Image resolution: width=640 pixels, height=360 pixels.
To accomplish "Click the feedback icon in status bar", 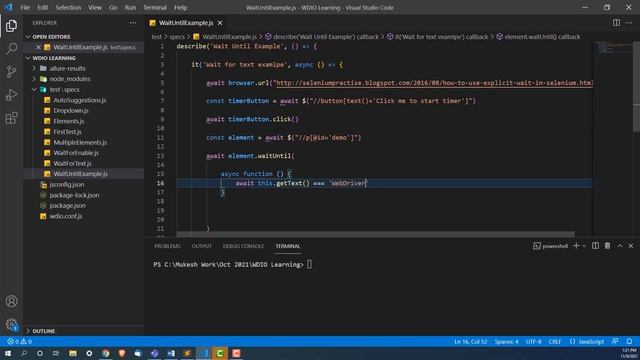I will 615,341.
